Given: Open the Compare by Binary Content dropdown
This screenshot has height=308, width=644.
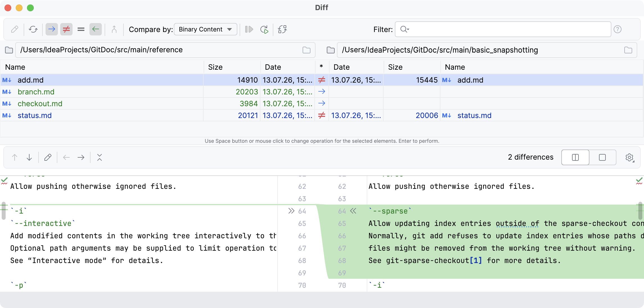Looking at the screenshot, I should click(206, 29).
